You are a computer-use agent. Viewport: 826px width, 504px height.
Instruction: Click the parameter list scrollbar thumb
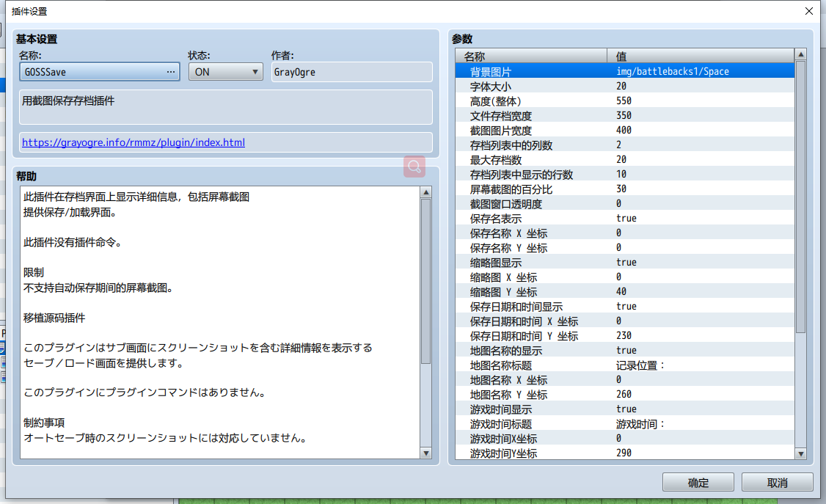[801, 197]
